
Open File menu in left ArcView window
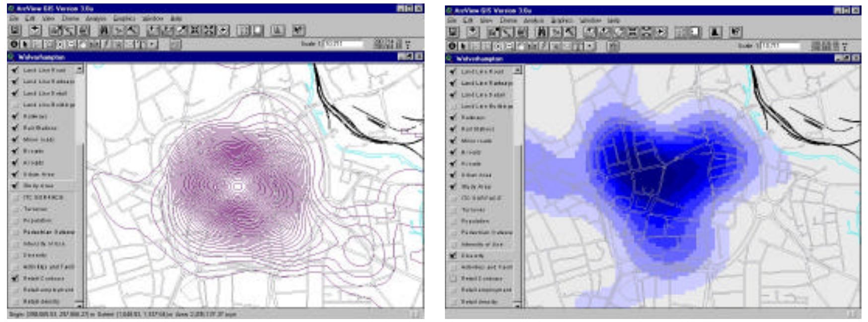pos(14,18)
